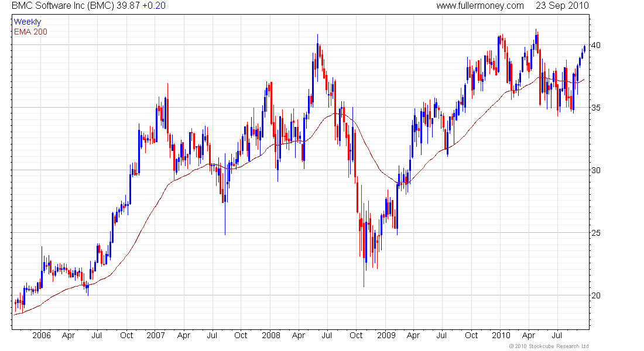This screenshot has width=644, height=351.
Task: Click the 2007 year label on axis
Action: click(x=156, y=335)
